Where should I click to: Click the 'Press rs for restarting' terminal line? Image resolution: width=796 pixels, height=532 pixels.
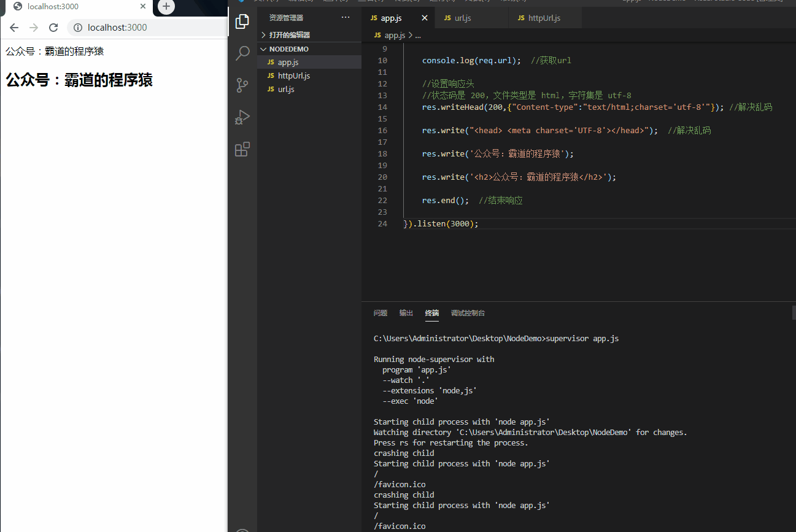click(450, 442)
